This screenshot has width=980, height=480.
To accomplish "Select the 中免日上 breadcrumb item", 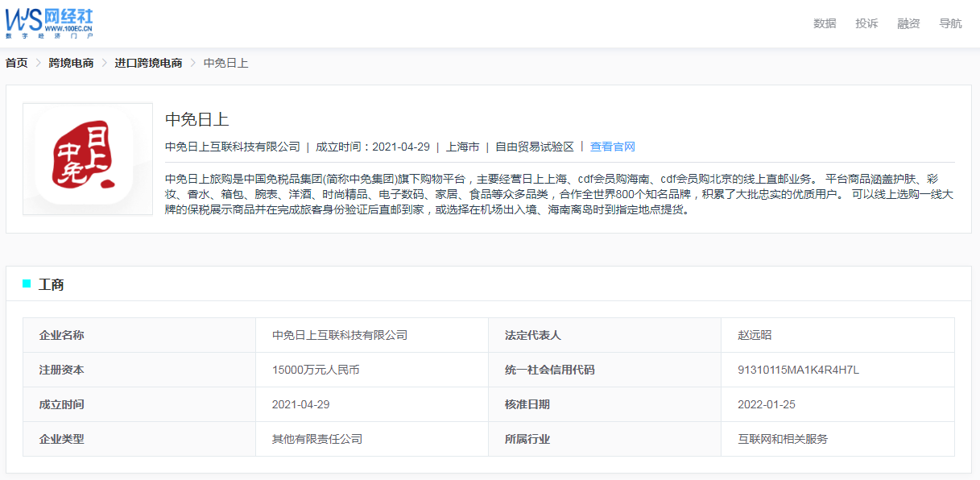I will tap(225, 63).
